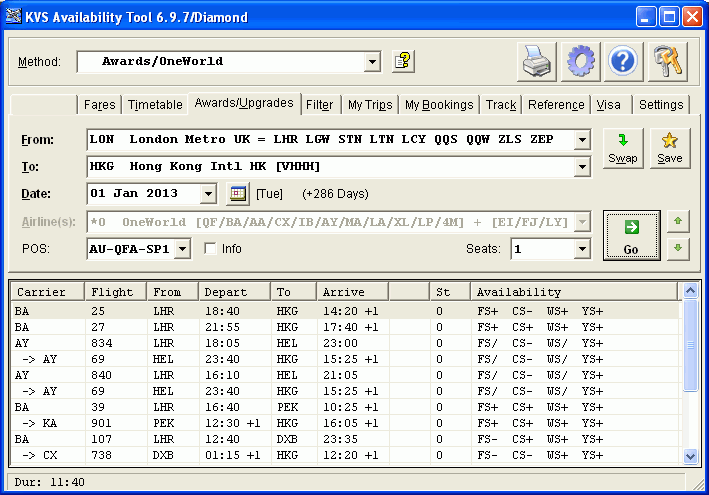Open the POS dropdown list
The width and height of the screenshot is (709, 495).
(x=182, y=249)
